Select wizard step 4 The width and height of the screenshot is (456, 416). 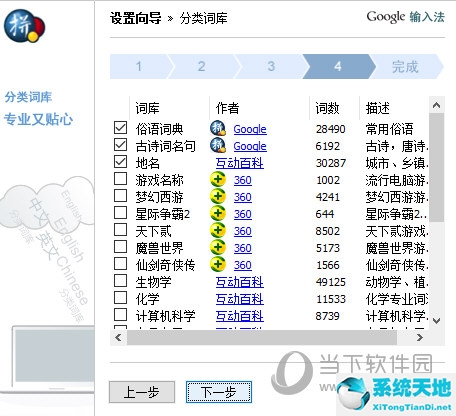tap(338, 66)
